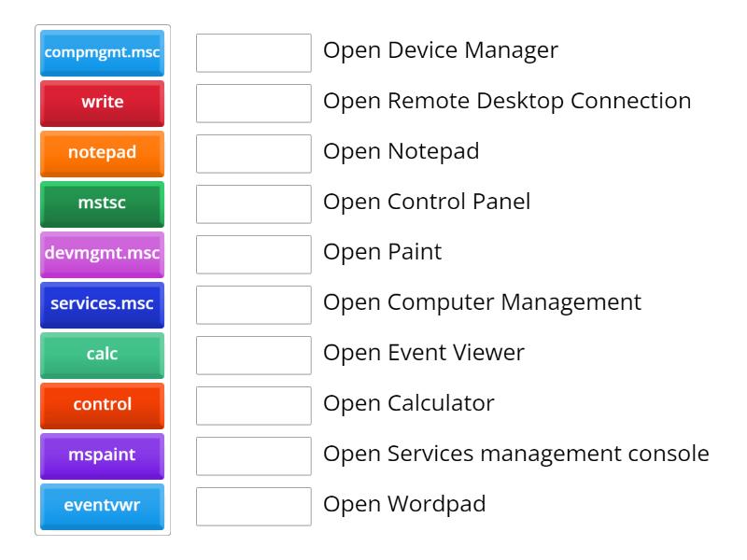Pick the orange notepad tile
The width and height of the screenshot is (747, 560).
(x=103, y=153)
